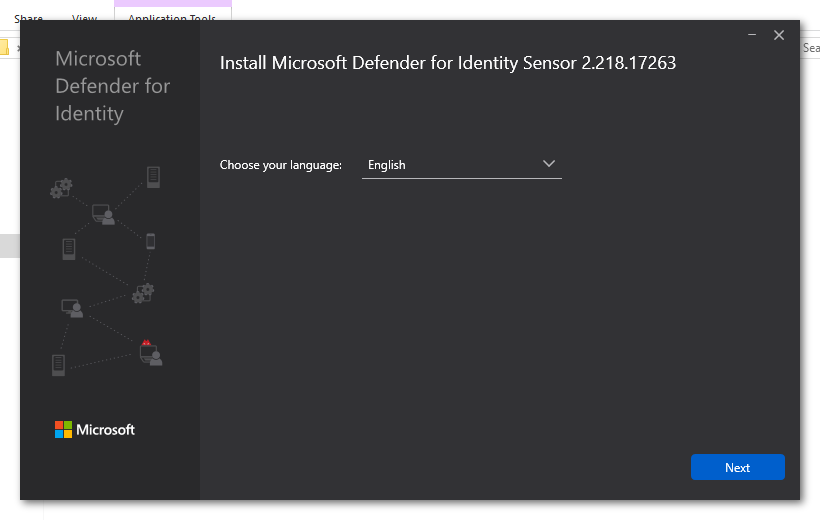Click the Next button

pos(737,467)
